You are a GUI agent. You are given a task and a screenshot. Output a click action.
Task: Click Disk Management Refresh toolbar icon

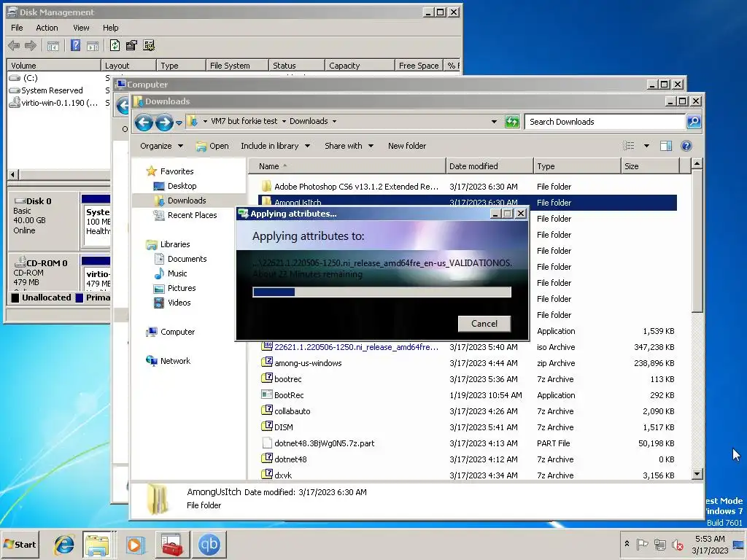(115, 46)
